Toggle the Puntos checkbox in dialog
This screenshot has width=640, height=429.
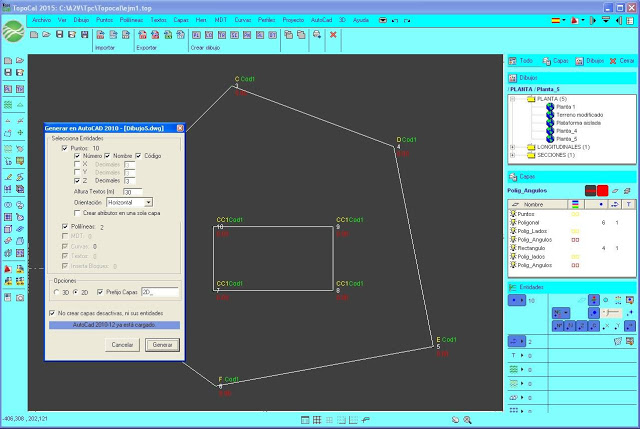click(x=64, y=148)
